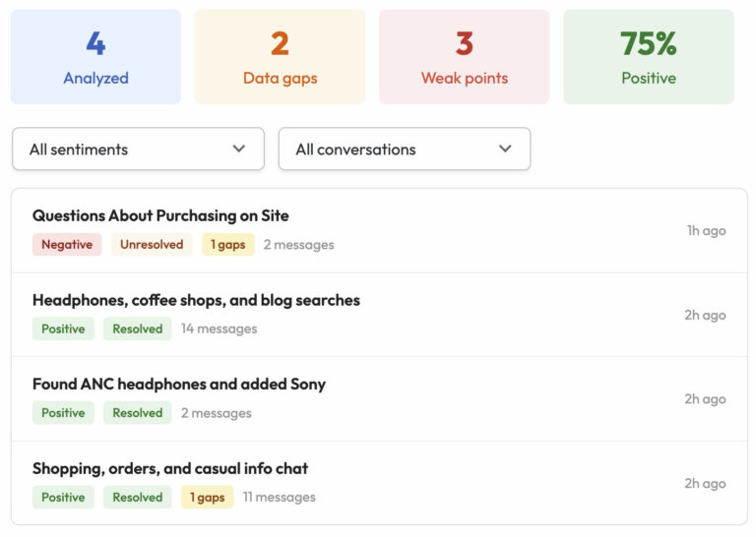Viewport: 756px width, 537px height.
Task: Open the All sentiments dropdown
Action: pos(138,149)
